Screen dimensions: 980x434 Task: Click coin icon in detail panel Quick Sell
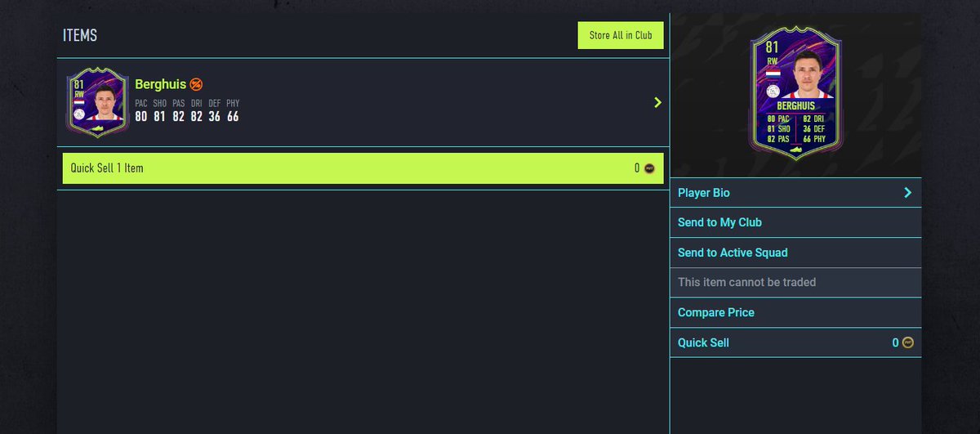click(x=907, y=342)
